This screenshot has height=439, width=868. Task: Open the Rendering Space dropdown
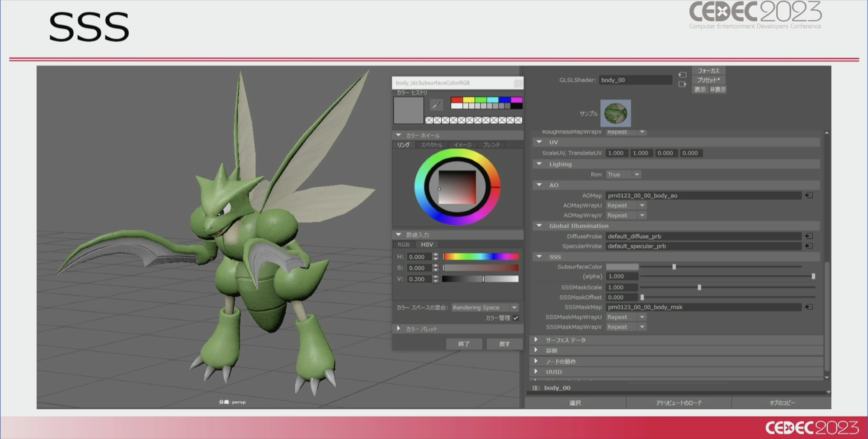514,307
